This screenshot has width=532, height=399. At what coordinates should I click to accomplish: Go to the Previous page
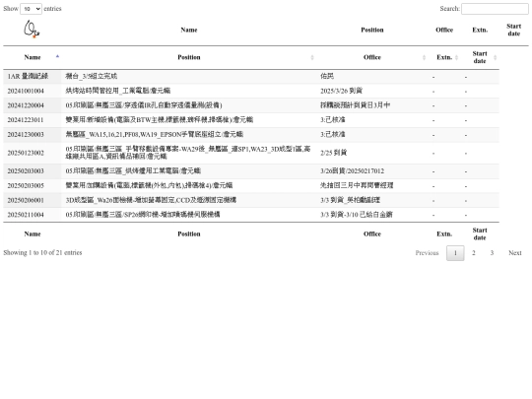point(427,253)
